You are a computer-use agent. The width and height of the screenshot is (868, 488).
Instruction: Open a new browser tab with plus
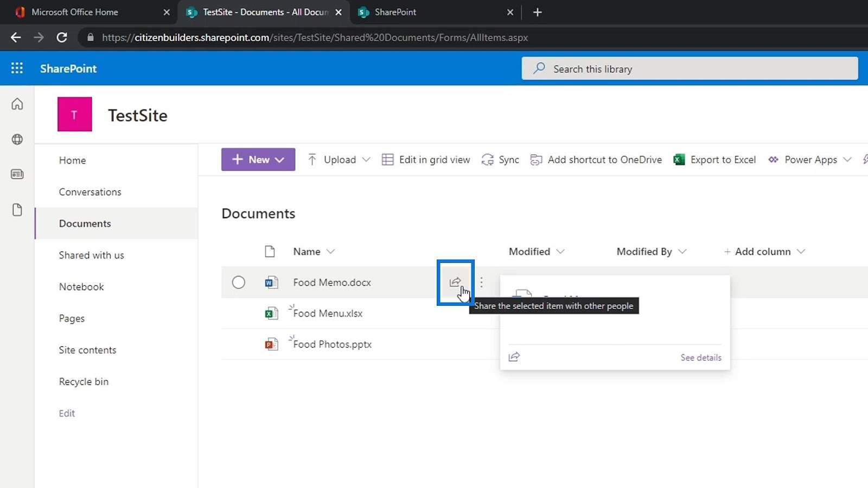coord(538,12)
